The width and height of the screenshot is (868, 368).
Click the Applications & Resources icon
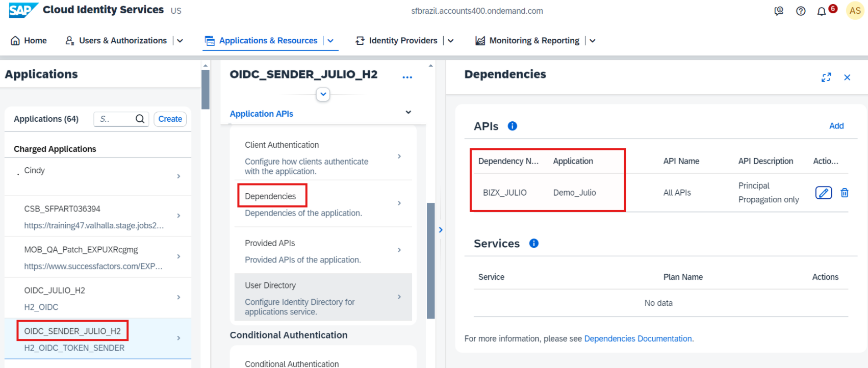210,41
